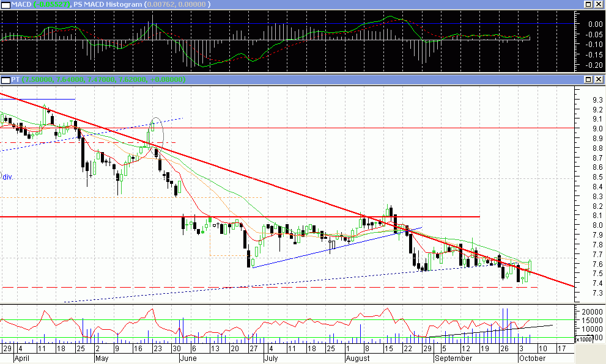This screenshot has width=606, height=364.
Task: Click the 7.6 price axis value
Action: click(x=597, y=264)
